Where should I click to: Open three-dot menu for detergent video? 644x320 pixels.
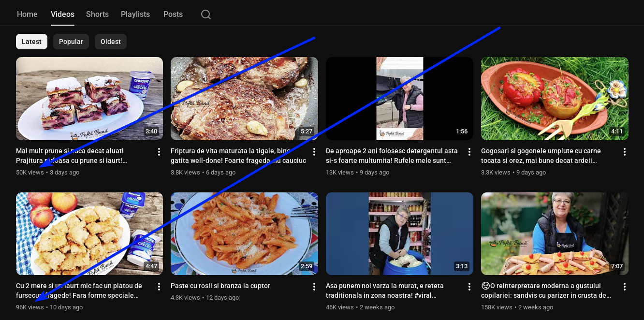[x=469, y=152]
